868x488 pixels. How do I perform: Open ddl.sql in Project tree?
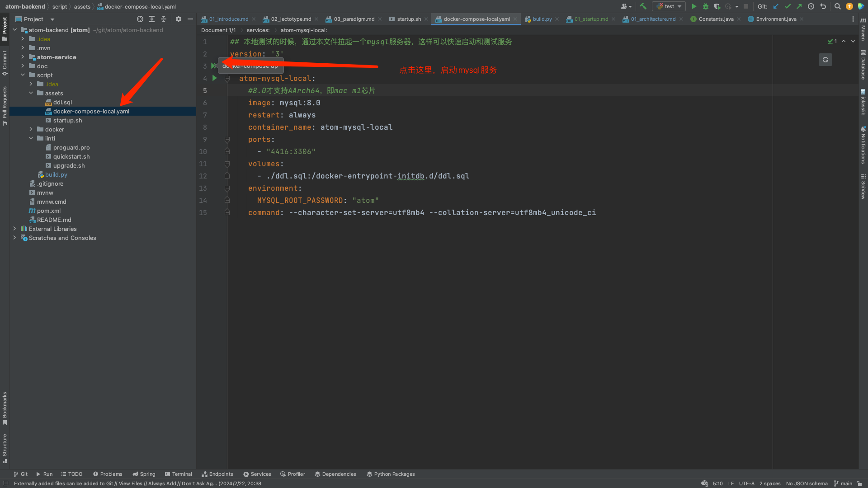tap(62, 102)
